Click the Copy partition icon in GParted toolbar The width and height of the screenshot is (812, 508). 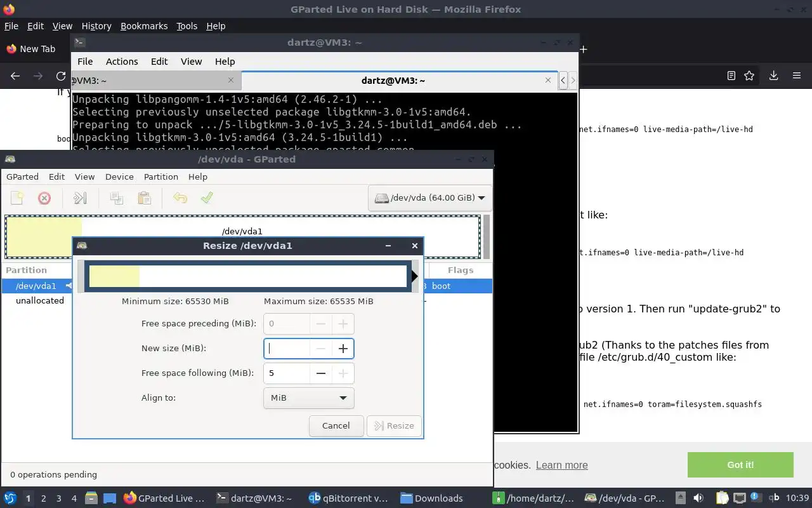tap(117, 198)
